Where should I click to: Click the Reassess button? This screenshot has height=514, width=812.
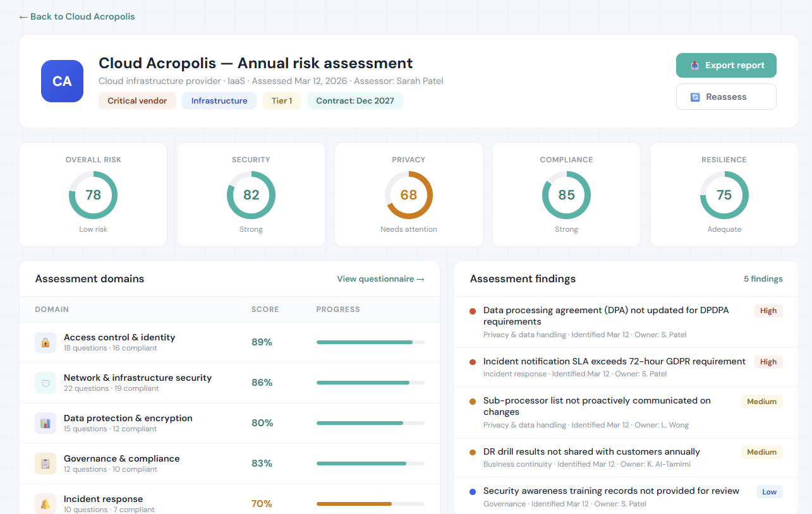pos(726,97)
